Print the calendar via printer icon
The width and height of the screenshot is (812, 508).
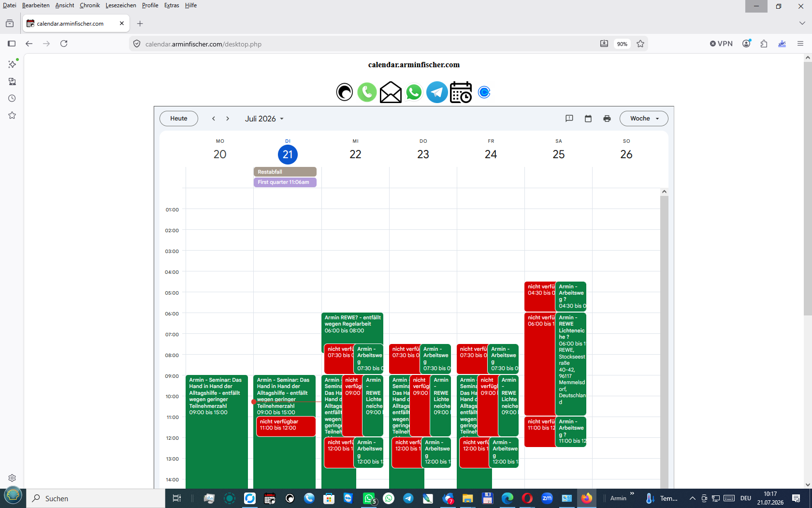click(607, 119)
